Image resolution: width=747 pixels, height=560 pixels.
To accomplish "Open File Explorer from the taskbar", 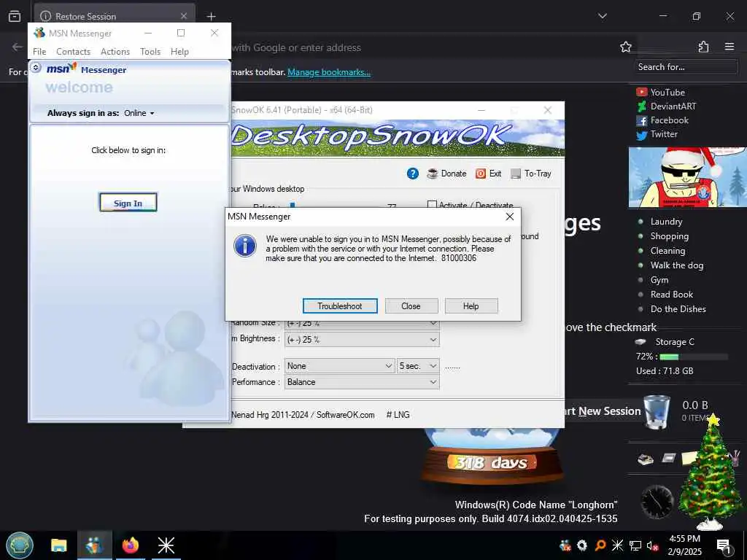I will (59, 545).
